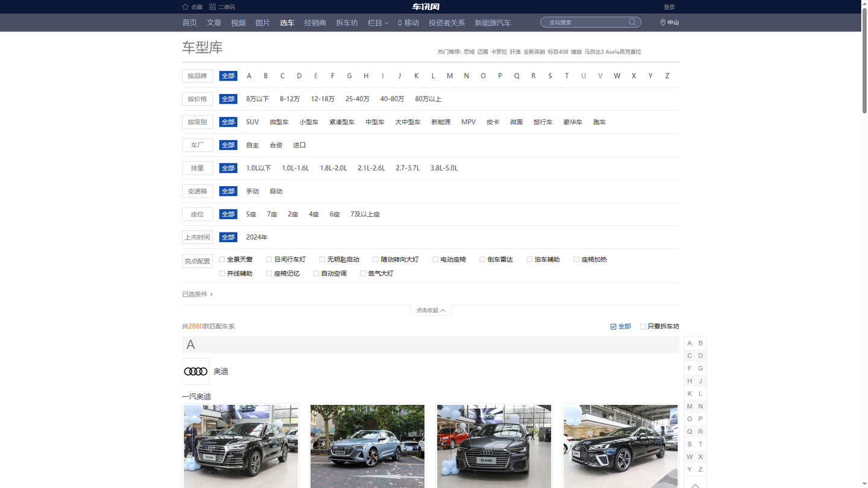Screen dimensions: 868x488
Task: Jump to letter S in side index
Action: [x=690, y=445]
